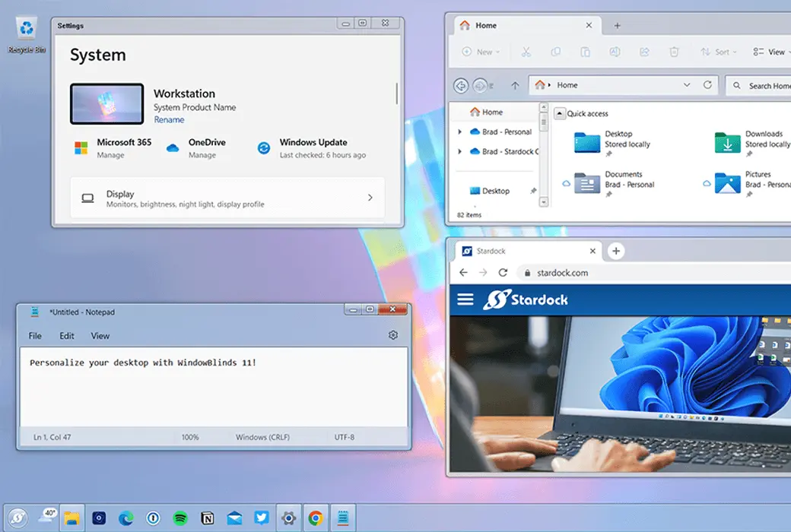Click the UTF-8 encoding in Notepad status bar
This screenshot has width=791, height=532.
344,437
